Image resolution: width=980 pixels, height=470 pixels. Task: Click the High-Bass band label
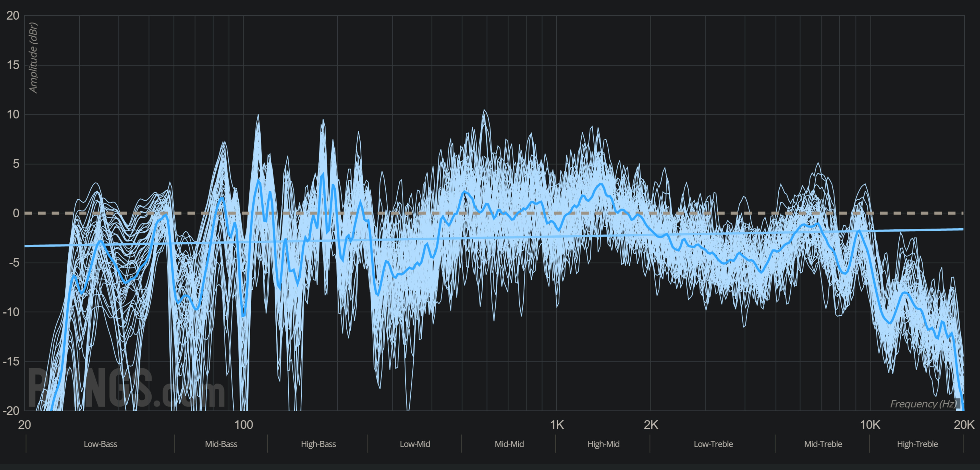click(x=318, y=444)
